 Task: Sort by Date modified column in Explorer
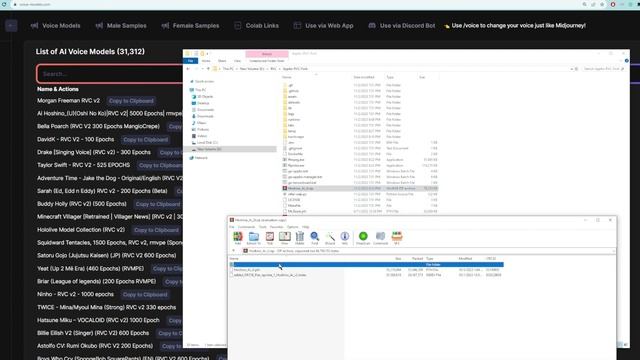[x=364, y=77]
